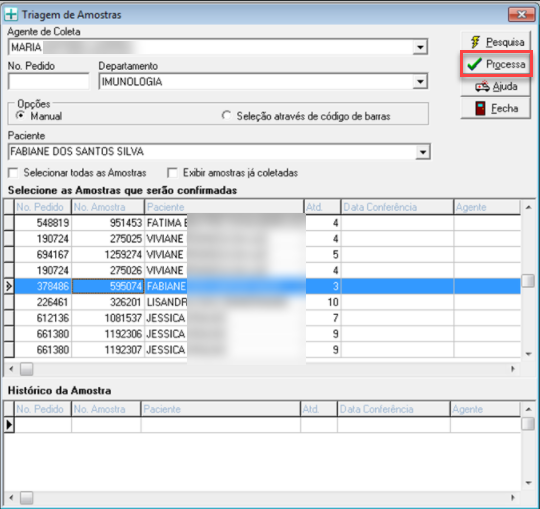Click the Fecha door button
Image resolution: width=540 pixels, height=509 pixels.
(495, 108)
